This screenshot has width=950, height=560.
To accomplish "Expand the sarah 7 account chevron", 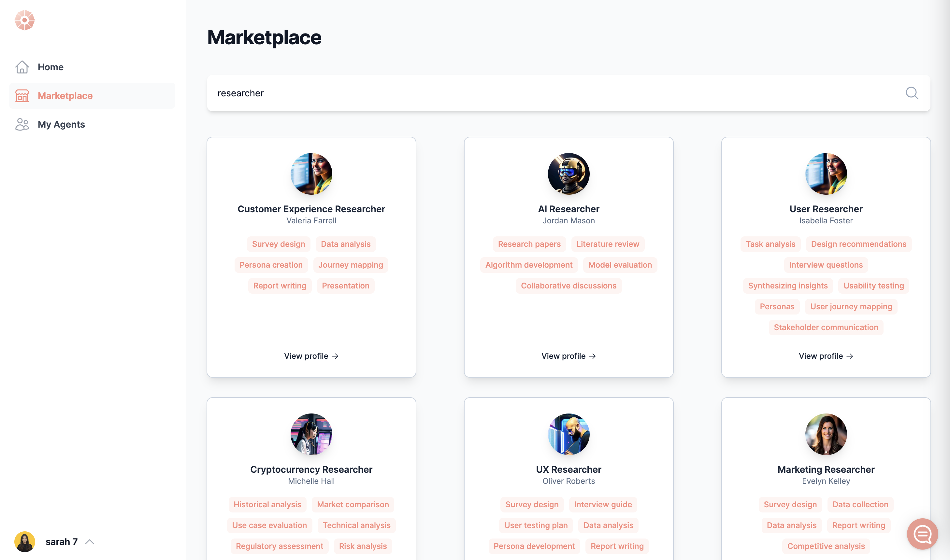I will point(90,541).
